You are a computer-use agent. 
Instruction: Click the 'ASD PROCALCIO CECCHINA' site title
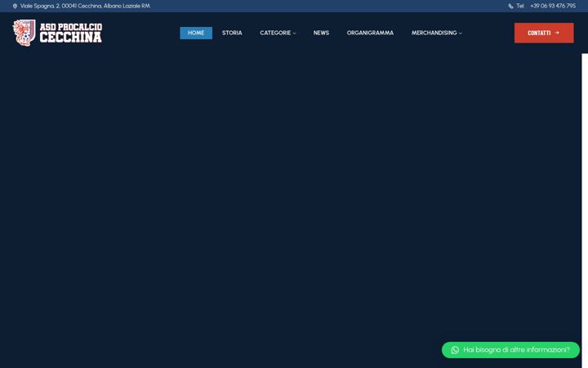coord(71,33)
